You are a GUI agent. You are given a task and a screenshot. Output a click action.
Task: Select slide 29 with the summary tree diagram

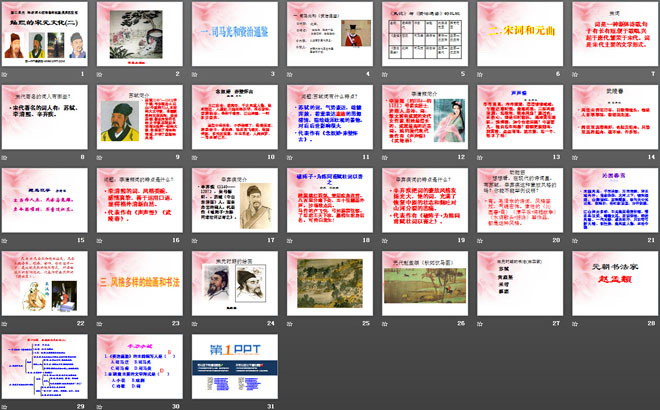[x=45, y=367]
